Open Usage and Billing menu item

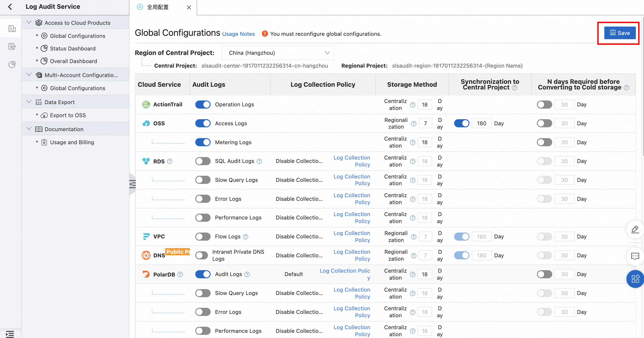pos(72,142)
